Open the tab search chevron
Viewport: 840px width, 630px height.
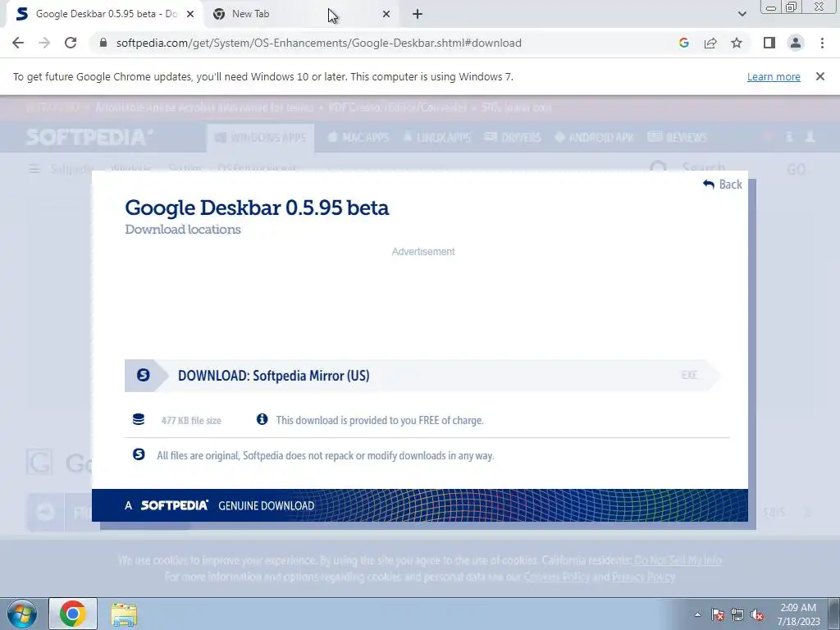[x=742, y=14]
